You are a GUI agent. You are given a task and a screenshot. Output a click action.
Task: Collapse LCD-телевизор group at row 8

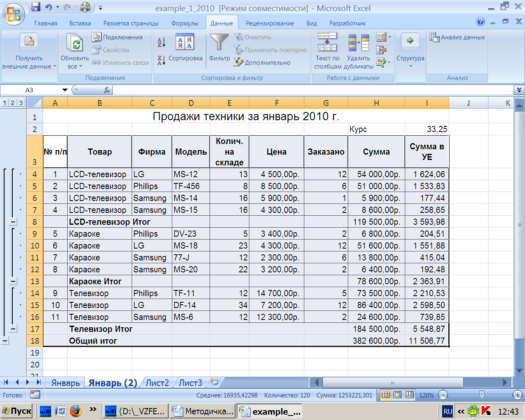click(13, 222)
